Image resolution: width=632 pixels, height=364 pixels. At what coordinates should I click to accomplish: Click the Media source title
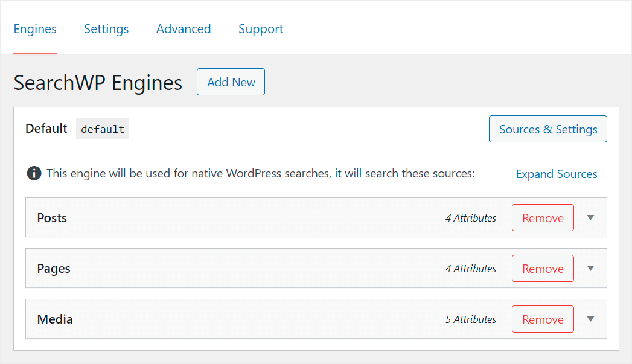(55, 319)
